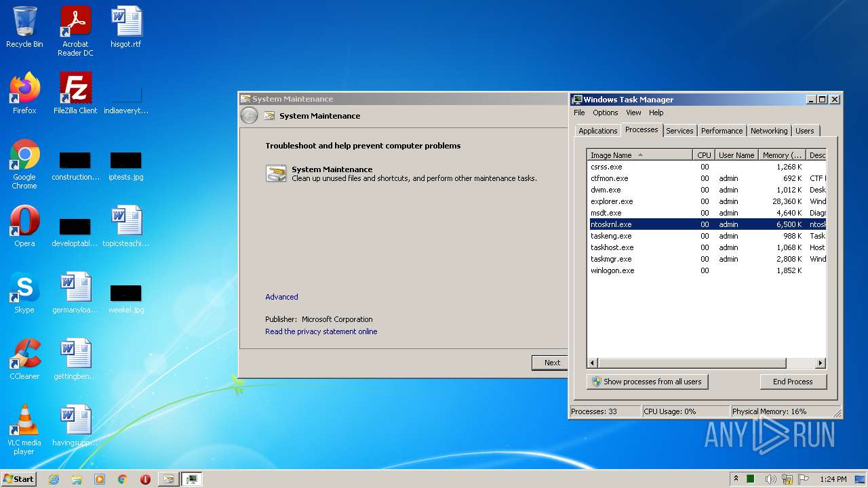The width and height of the screenshot is (868, 488).
Task: Open Task Manager File menu
Action: point(579,113)
